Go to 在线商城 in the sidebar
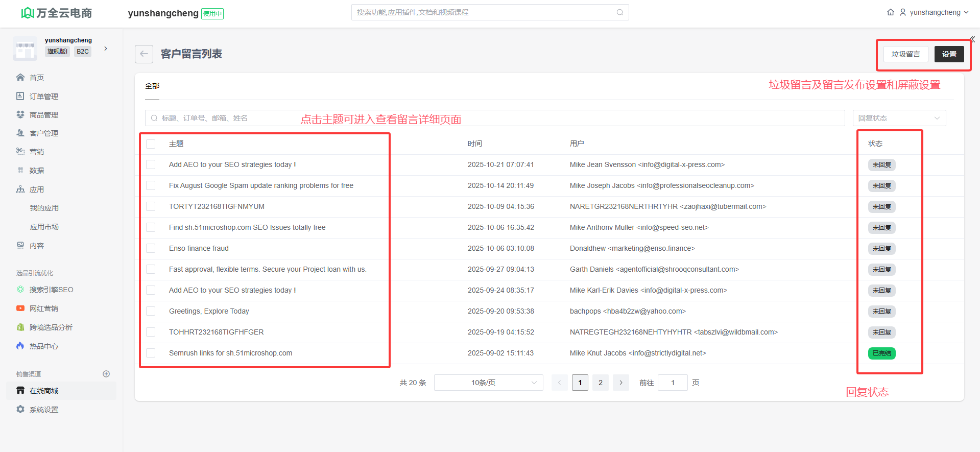 pyautogui.click(x=44, y=391)
